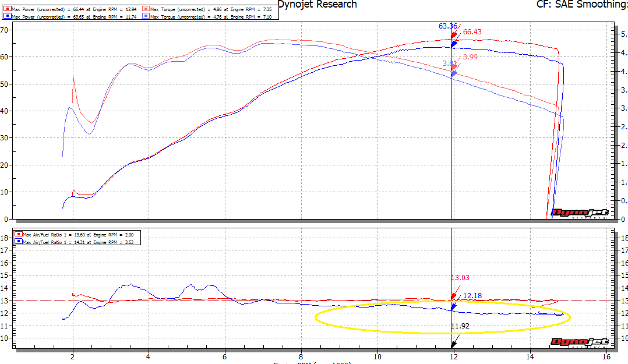Click the red Max Air/Fuel Ratio legend swatch
Screen dimensions: 628x364
coord(19,234)
